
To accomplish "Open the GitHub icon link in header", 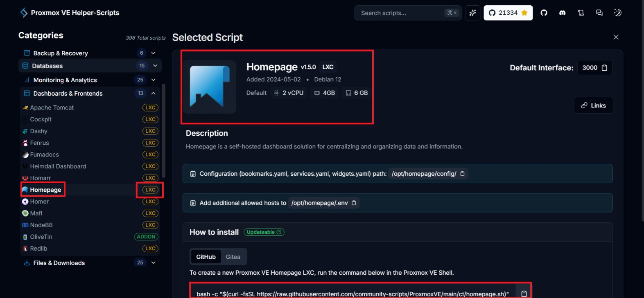I will click(544, 13).
